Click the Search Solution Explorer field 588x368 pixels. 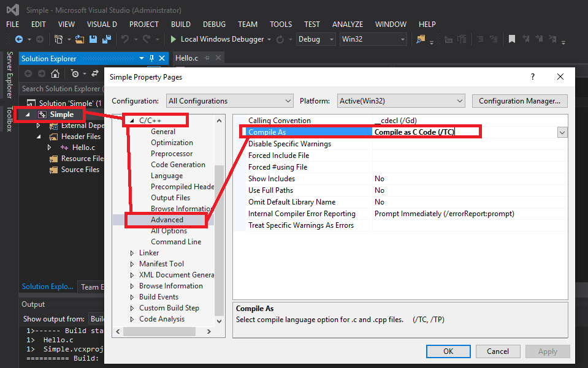[x=62, y=89]
